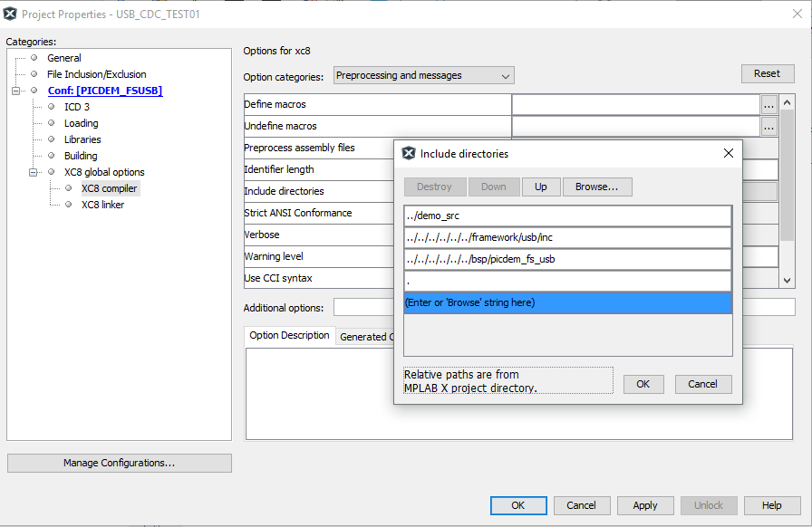812x527 pixels.
Task: Select the XC8 compiler item
Action: pyautogui.click(x=110, y=188)
